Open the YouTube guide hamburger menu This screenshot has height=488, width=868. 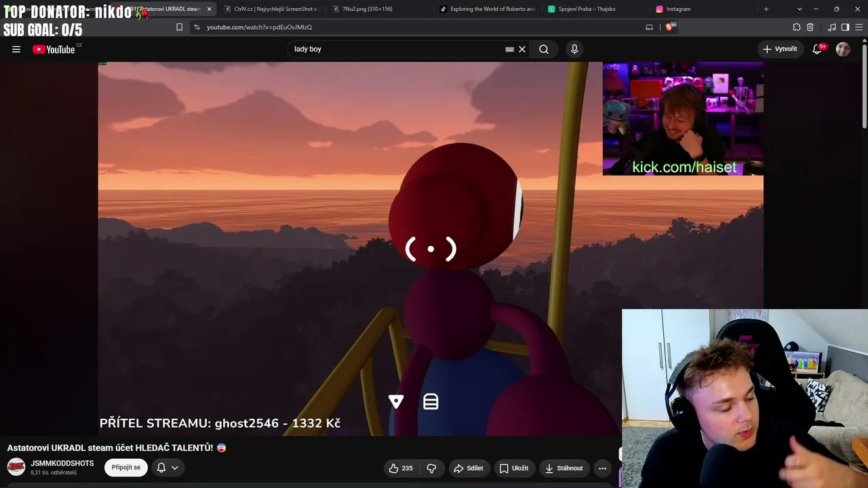click(x=16, y=49)
